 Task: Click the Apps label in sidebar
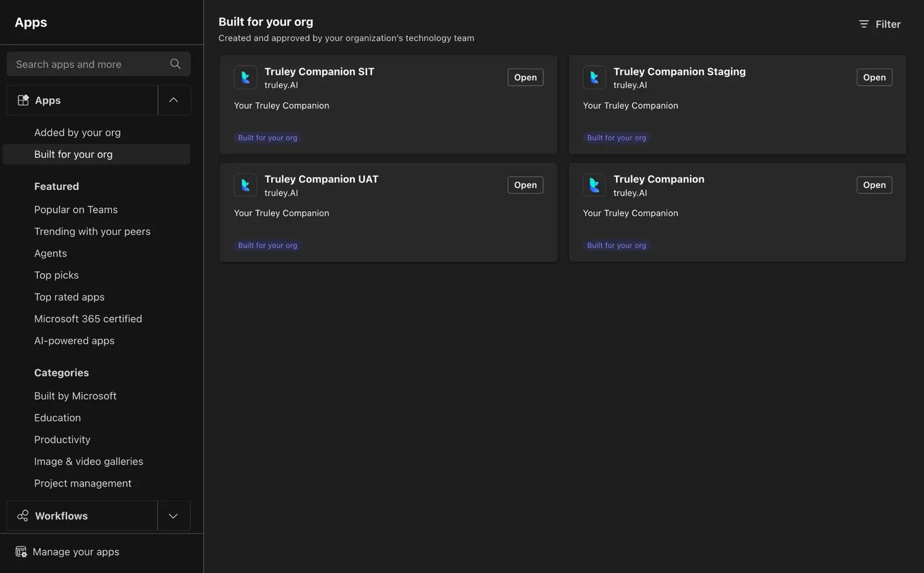click(x=47, y=100)
